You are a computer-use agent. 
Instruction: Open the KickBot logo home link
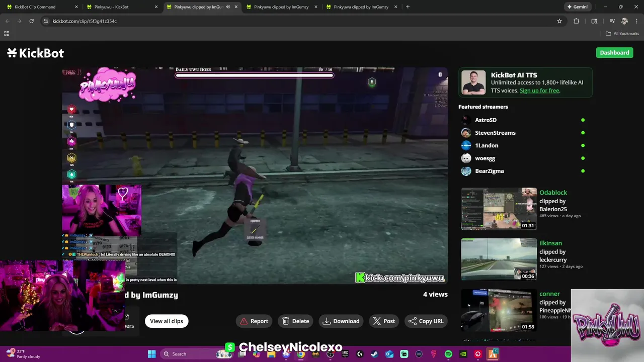[x=35, y=53]
